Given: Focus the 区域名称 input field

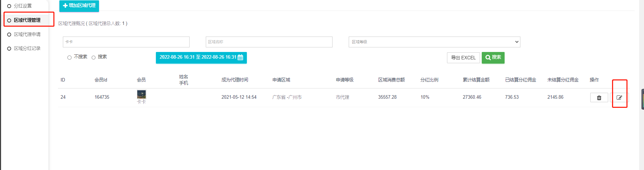Looking at the screenshot, I should (x=269, y=42).
